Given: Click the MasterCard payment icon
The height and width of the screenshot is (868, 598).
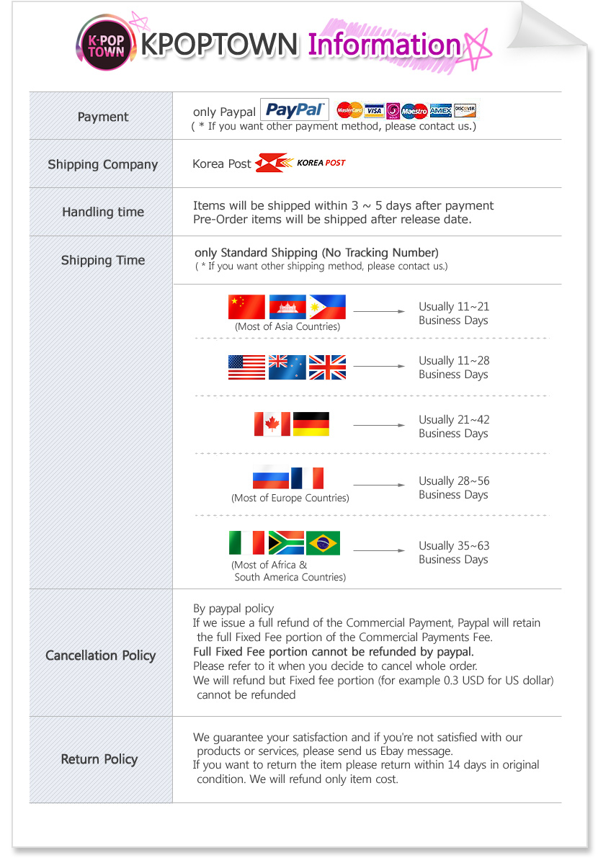Looking at the screenshot, I should coord(349,111).
